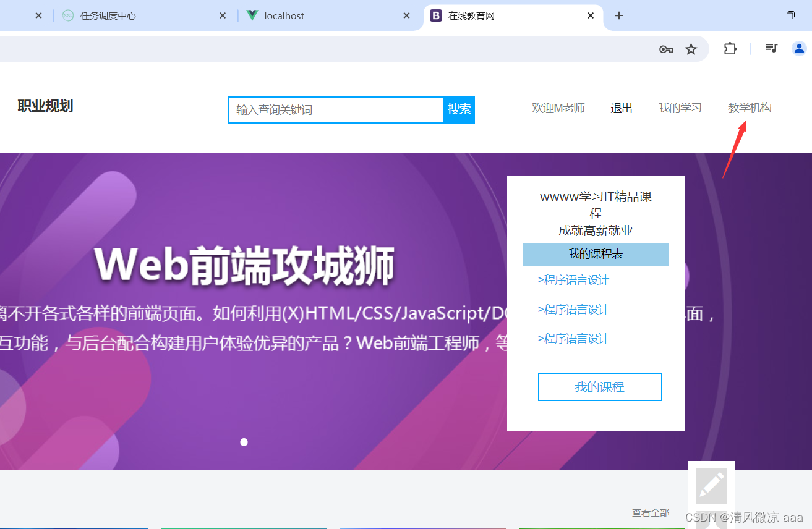Click the 搜索 search button

click(459, 109)
